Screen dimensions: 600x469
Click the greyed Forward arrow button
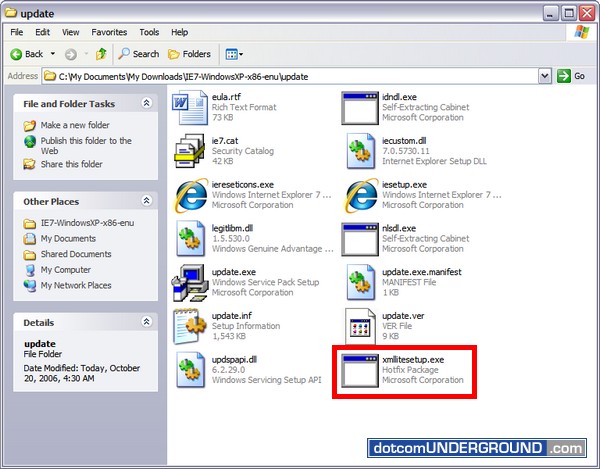point(70,54)
